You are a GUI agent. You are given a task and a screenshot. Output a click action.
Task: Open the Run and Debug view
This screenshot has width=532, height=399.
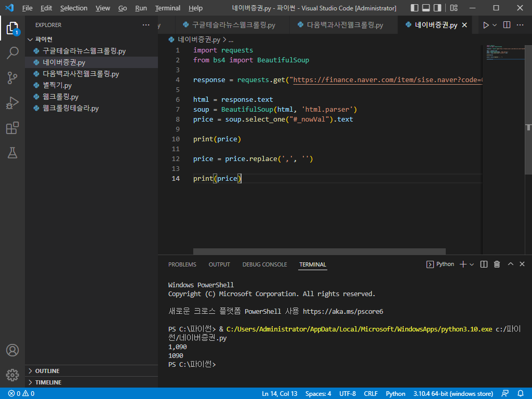coord(12,103)
